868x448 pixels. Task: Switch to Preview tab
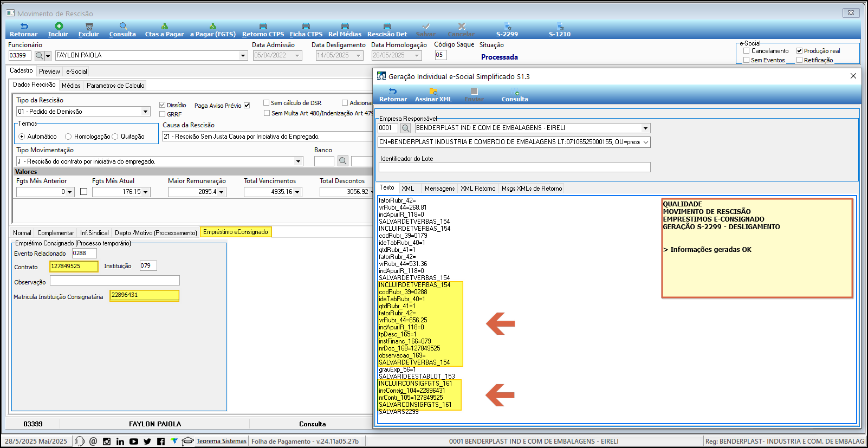coord(49,72)
